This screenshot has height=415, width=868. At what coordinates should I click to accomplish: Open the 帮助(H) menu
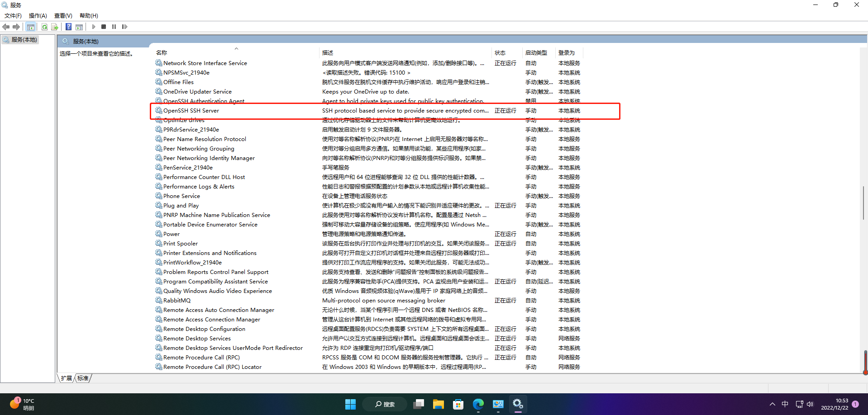click(89, 15)
